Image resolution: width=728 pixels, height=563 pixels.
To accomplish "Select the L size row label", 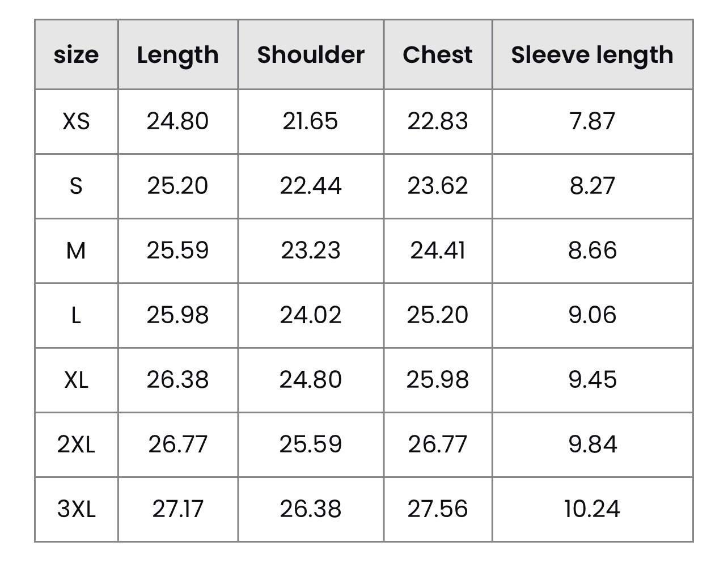I will point(76,315).
